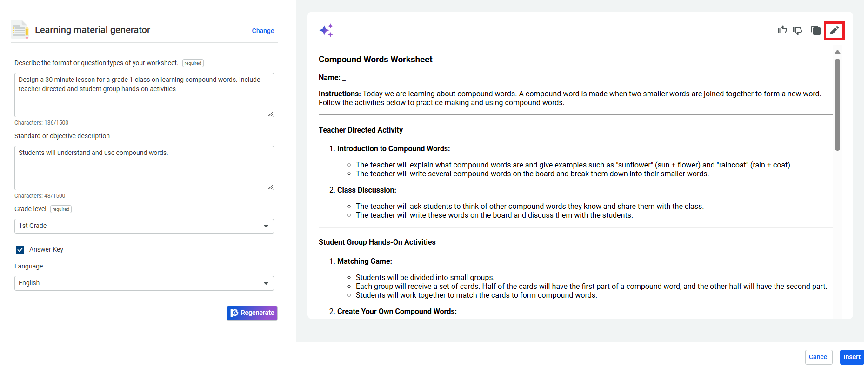The width and height of the screenshot is (868, 368).
Task: Open the Grade level dropdown
Action: click(x=144, y=226)
